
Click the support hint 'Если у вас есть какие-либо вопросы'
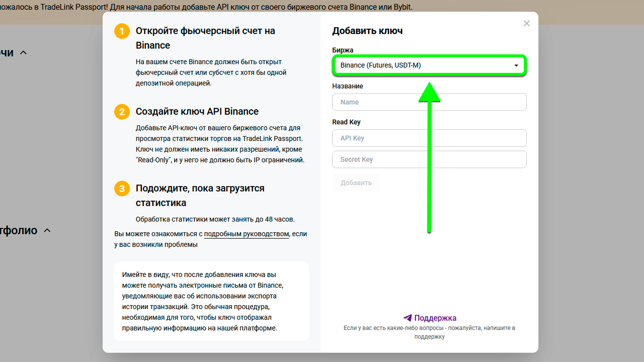(x=429, y=332)
